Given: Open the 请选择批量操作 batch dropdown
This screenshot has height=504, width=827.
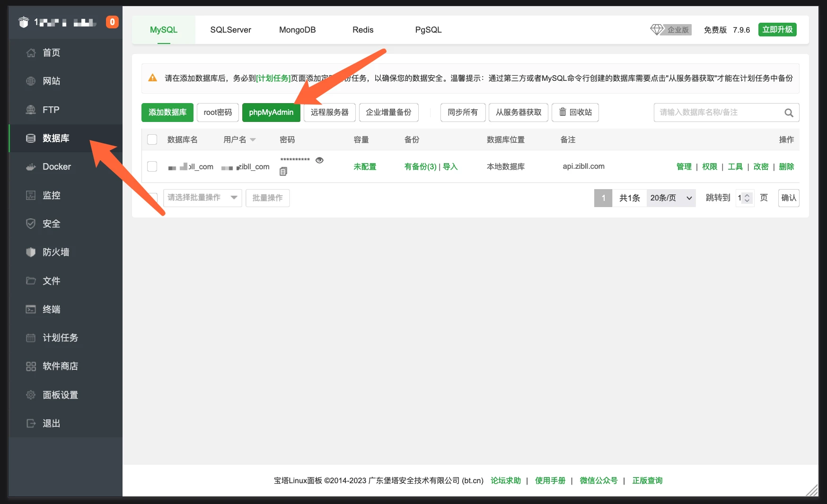Looking at the screenshot, I should 202,198.
